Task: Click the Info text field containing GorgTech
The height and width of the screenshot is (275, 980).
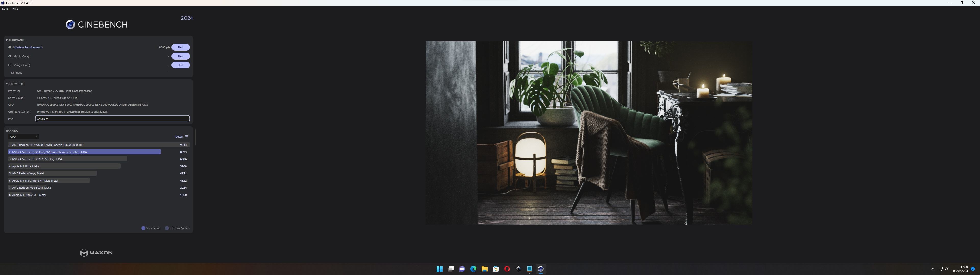Action: [x=112, y=119]
